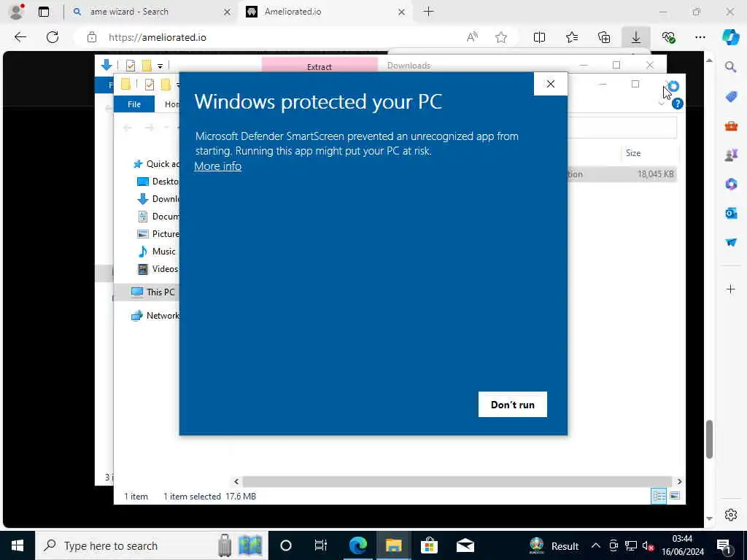Open the Edge sidebar Games icon
The image size is (747, 560).
[731, 155]
